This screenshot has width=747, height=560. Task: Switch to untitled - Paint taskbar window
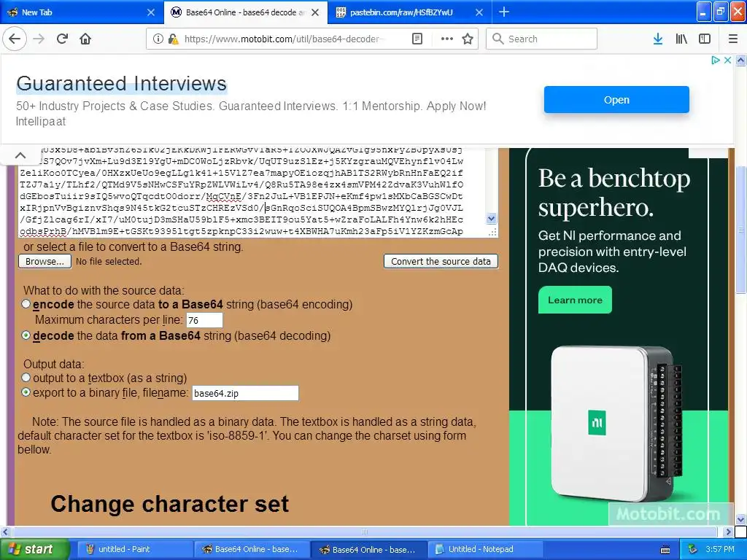(134, 549)
